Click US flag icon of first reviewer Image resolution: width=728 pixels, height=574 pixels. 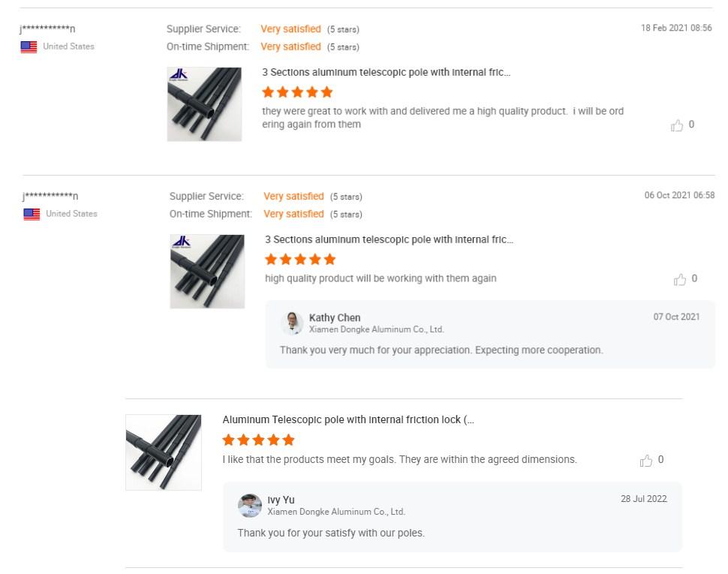pyautogui.click(x=29, y=47)
